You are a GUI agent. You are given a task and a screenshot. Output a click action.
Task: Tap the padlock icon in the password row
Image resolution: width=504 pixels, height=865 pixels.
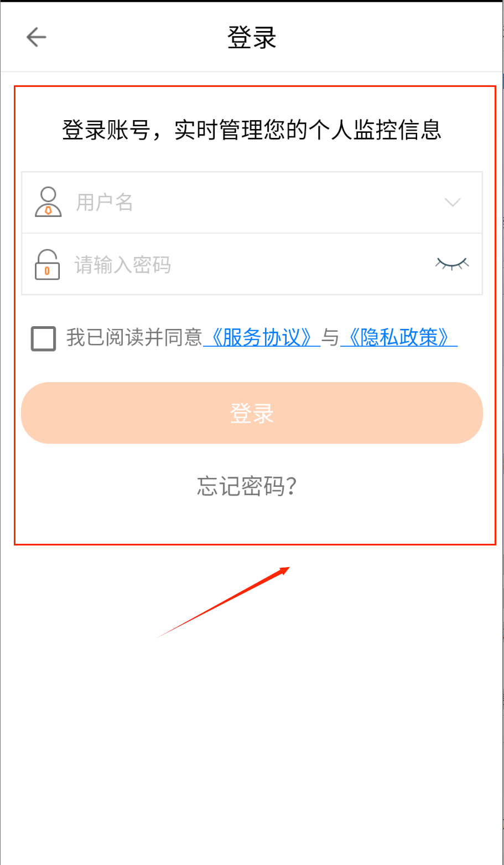pos(47,264)
